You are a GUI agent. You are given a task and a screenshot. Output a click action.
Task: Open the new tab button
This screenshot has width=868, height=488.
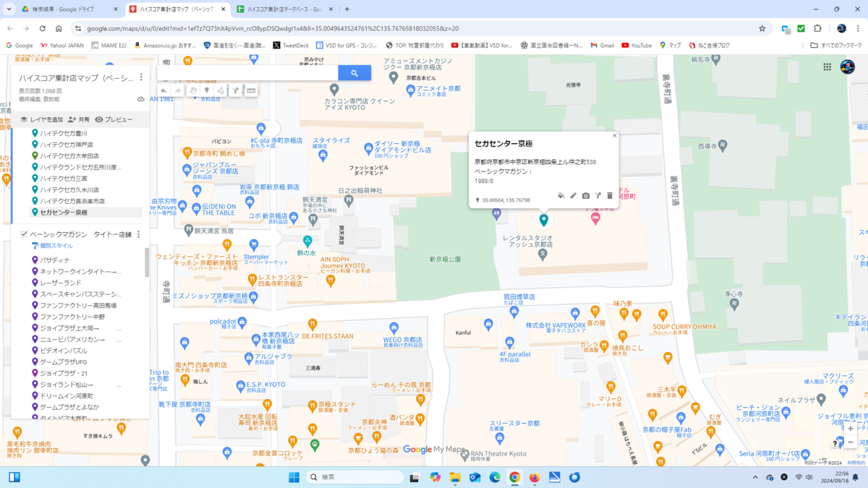coord(347,9)
